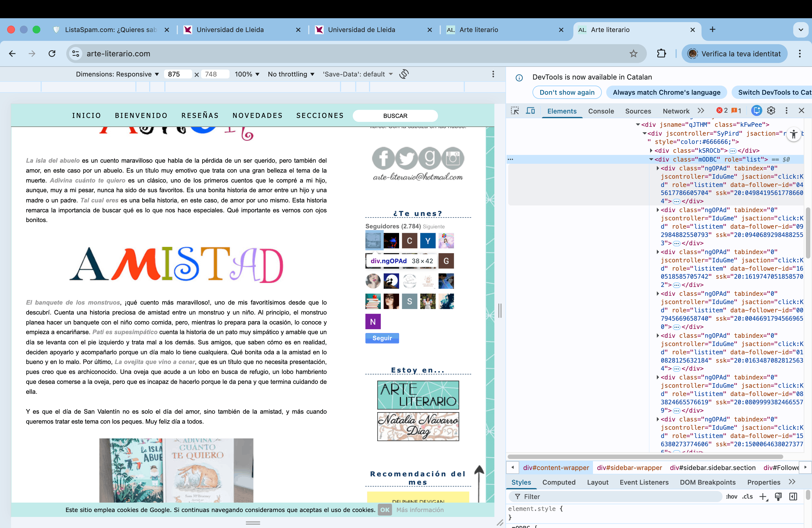Toggle the .cls classes panel
Viewport: 812px width, 528px height.
click(x=747, y=497)
